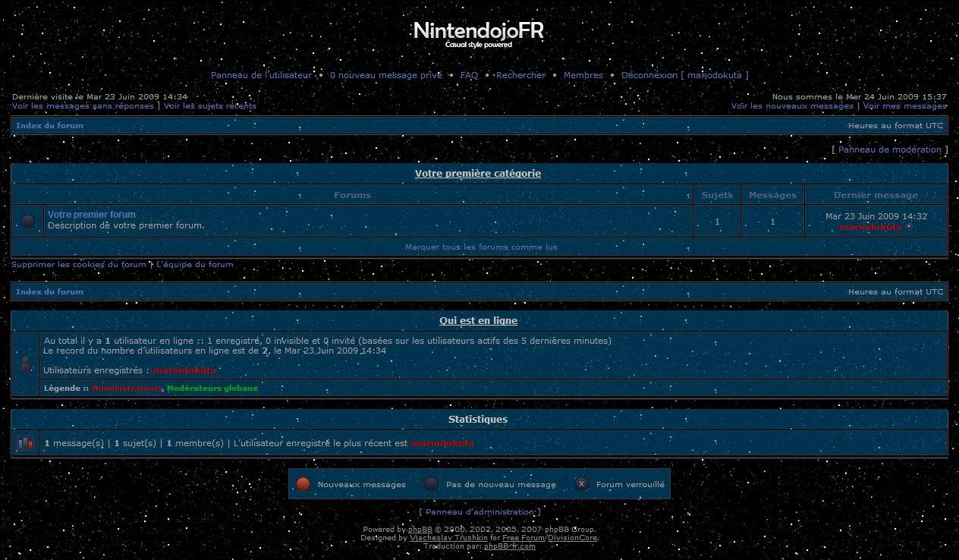Click Voir les sujets récents
959x560 pixels.
point(210,106)
